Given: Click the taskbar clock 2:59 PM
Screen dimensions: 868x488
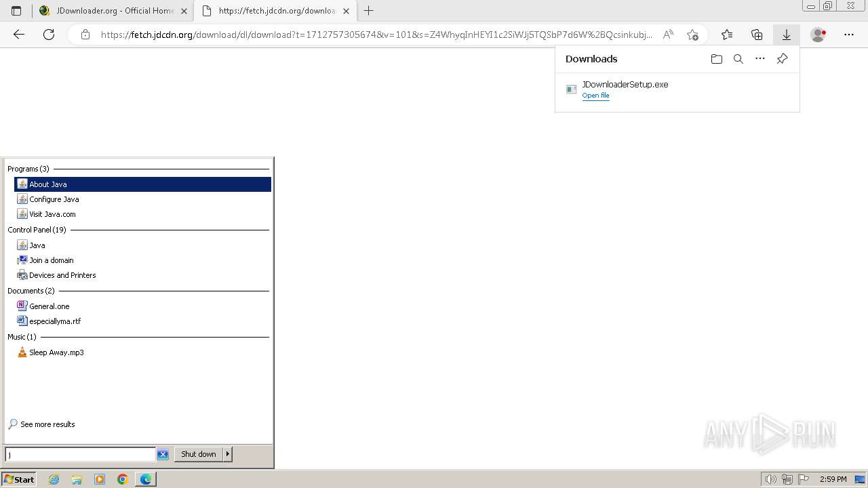Looking at the screenshot, I should [x=833, y=479].
